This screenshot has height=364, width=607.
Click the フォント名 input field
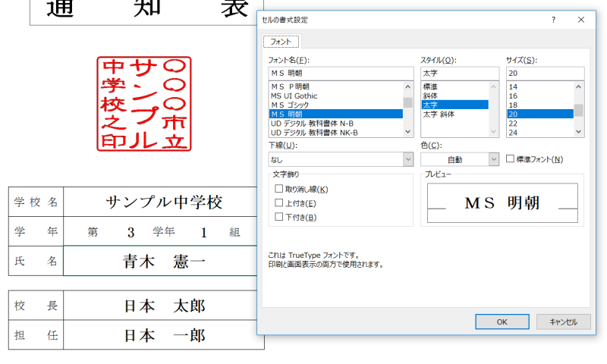[x=341, y=73]
